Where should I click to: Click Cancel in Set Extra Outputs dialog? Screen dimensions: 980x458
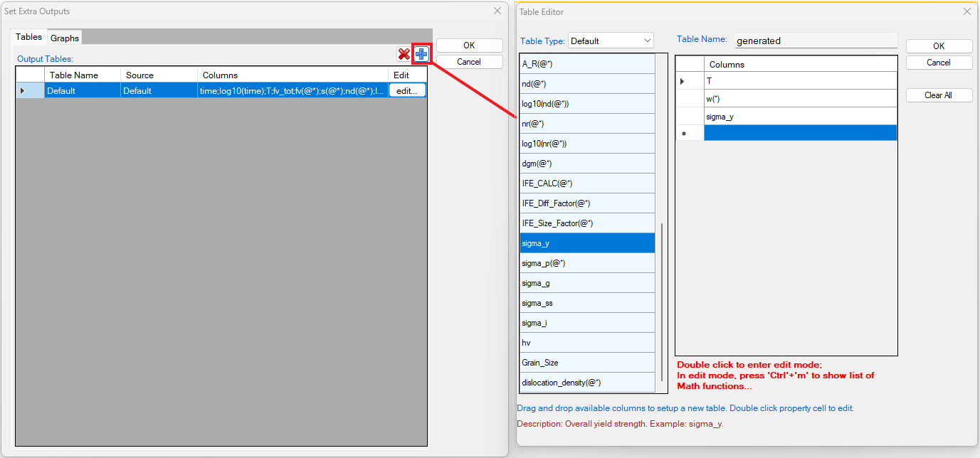coord(469,62)
